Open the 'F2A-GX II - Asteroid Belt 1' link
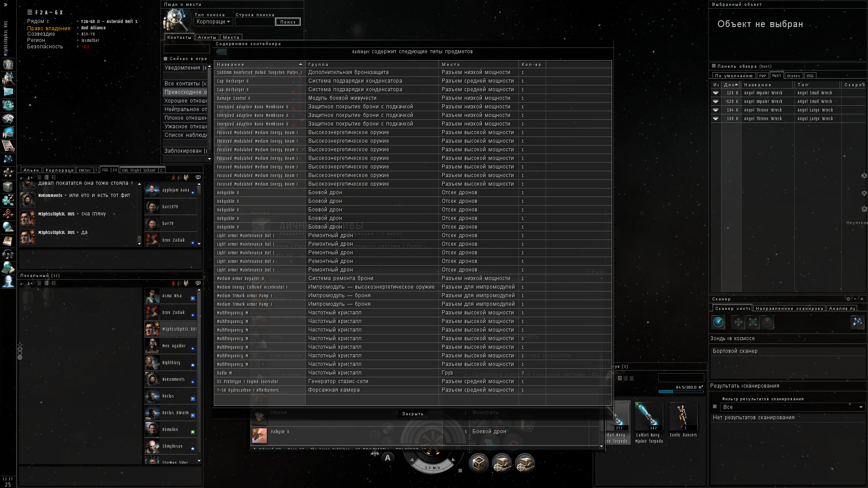868x488 pixels. [x=109, y=22]
